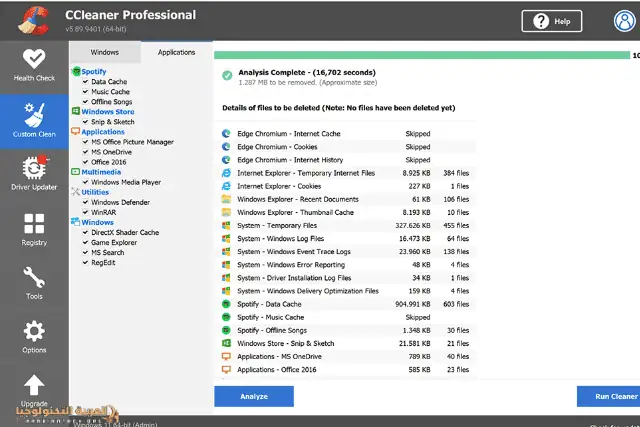Uncheck the MS OneDrive checkbox
The width and height of the screenshot is (640, 427).
click(85, 152)
